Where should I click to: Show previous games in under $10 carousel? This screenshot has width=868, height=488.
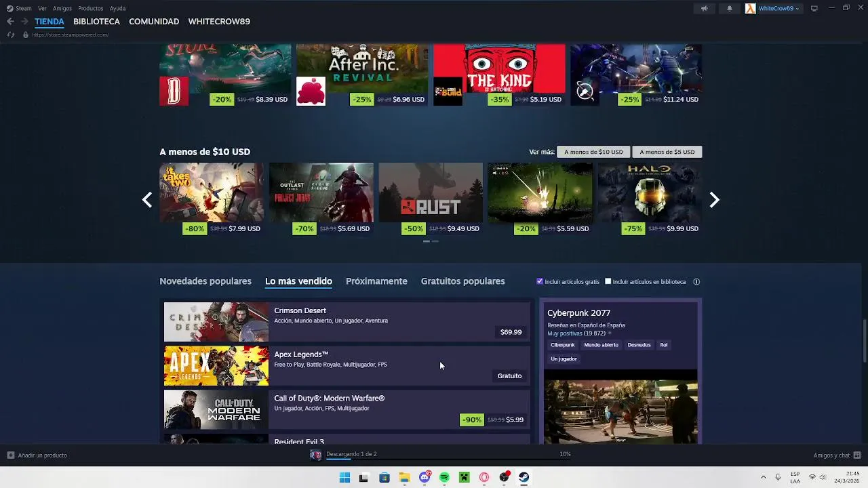click(147, 199)
